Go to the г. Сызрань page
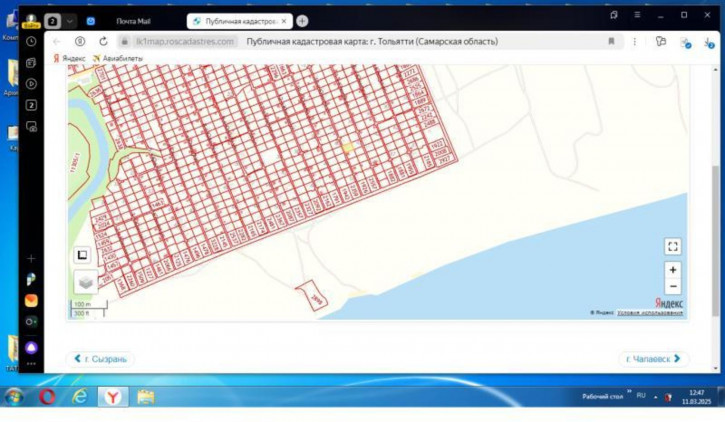 100,358
